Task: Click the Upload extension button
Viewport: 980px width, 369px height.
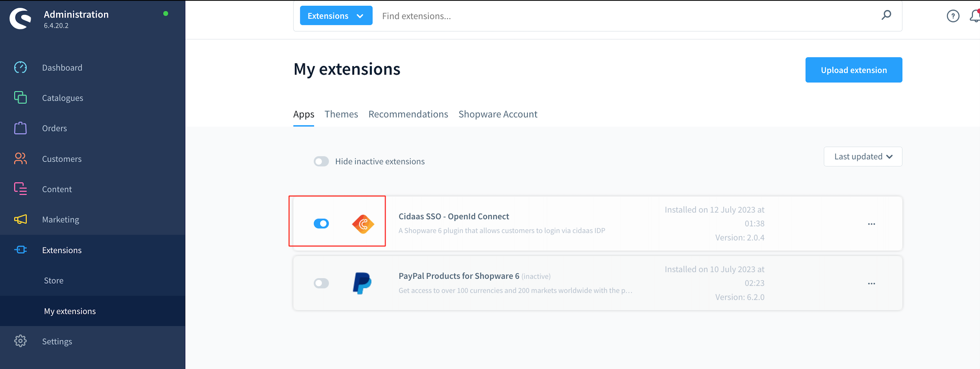Action: (x=853, y=70)
